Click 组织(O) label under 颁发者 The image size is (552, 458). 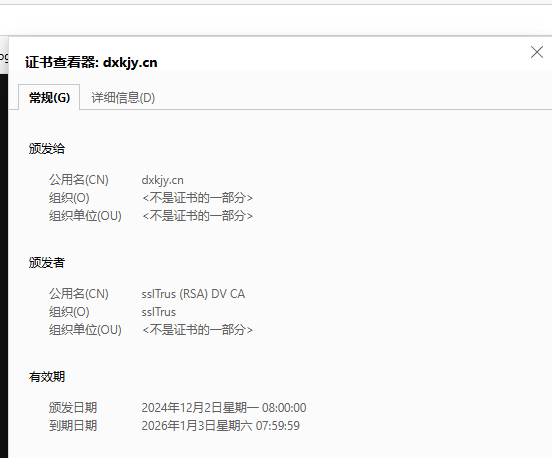tap(69, 312)
